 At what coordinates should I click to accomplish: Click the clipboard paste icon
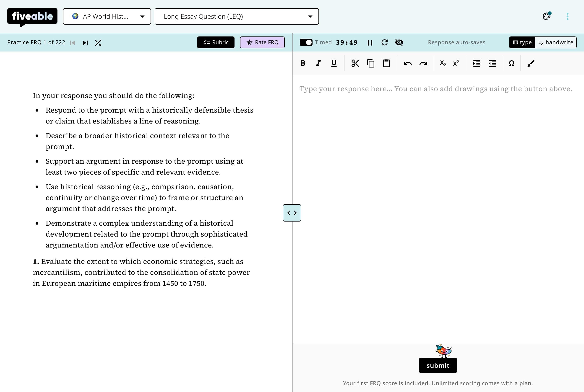coord(386,63)
